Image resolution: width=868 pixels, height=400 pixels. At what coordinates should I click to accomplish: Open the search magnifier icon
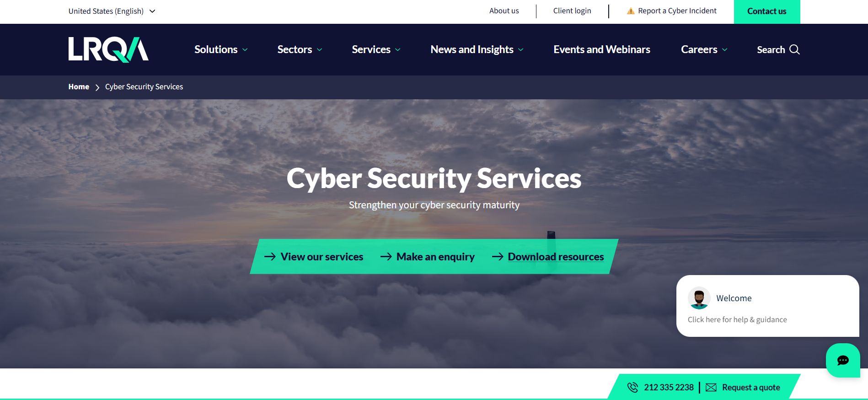[795, 49]
